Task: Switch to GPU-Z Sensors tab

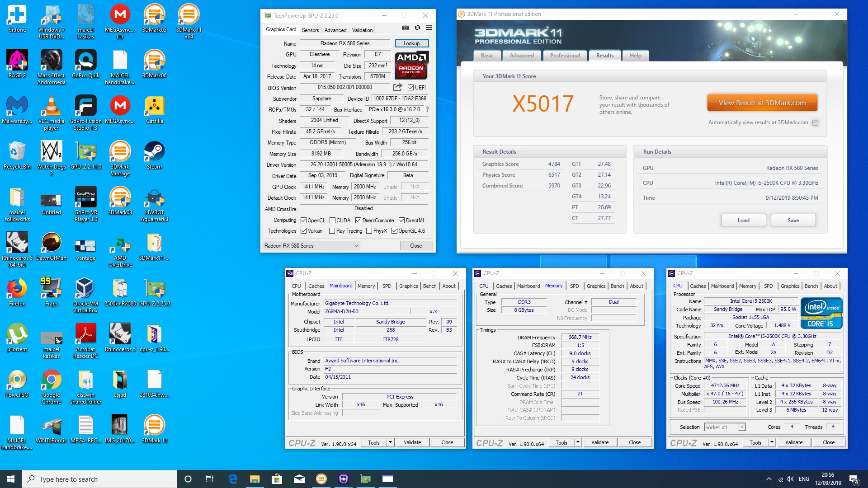Action: point(311,30)
